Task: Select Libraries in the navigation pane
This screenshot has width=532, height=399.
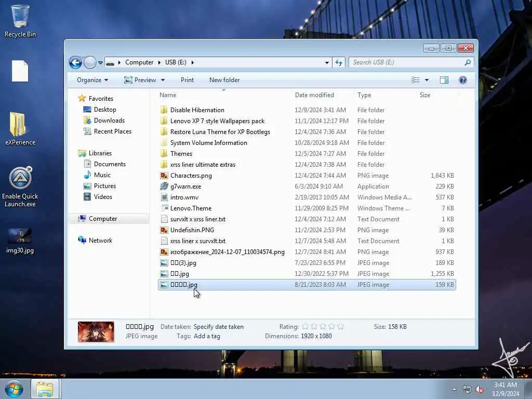Action: click(100, 153)
